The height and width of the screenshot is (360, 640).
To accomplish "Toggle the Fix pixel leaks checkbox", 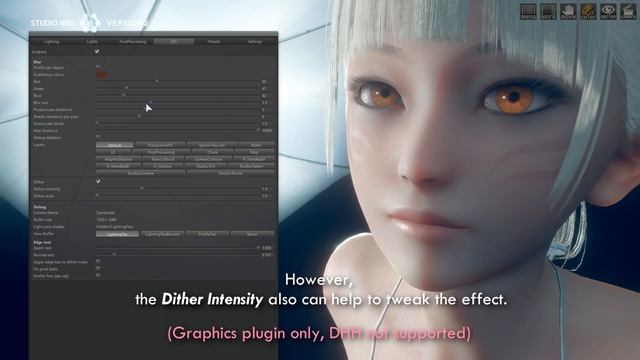I will point(98,268).
